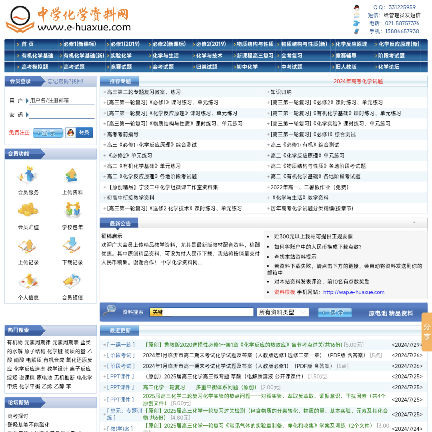Click the search keyword input field
This screenshot has width=432, height=432.
point(201,312)
